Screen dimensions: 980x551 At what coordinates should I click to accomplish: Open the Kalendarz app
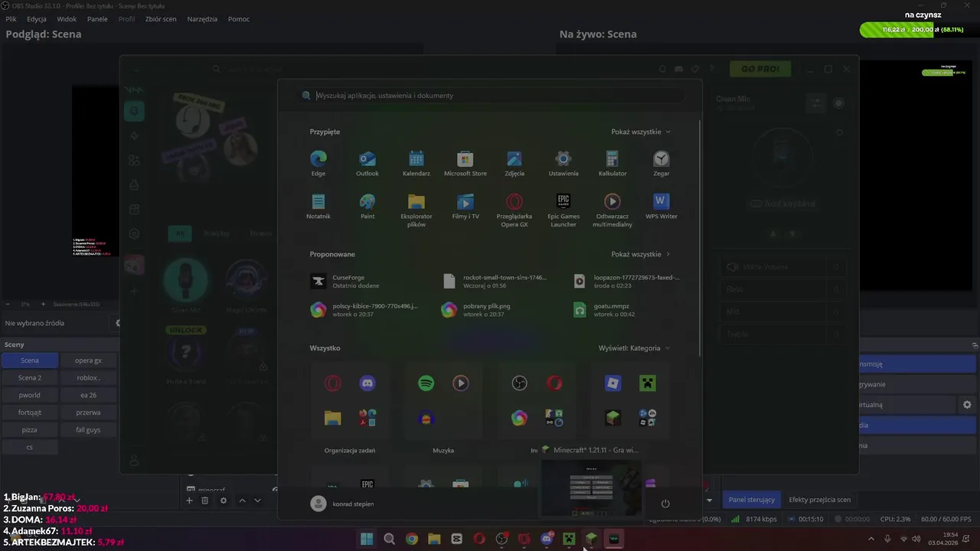tap(416, 164)
